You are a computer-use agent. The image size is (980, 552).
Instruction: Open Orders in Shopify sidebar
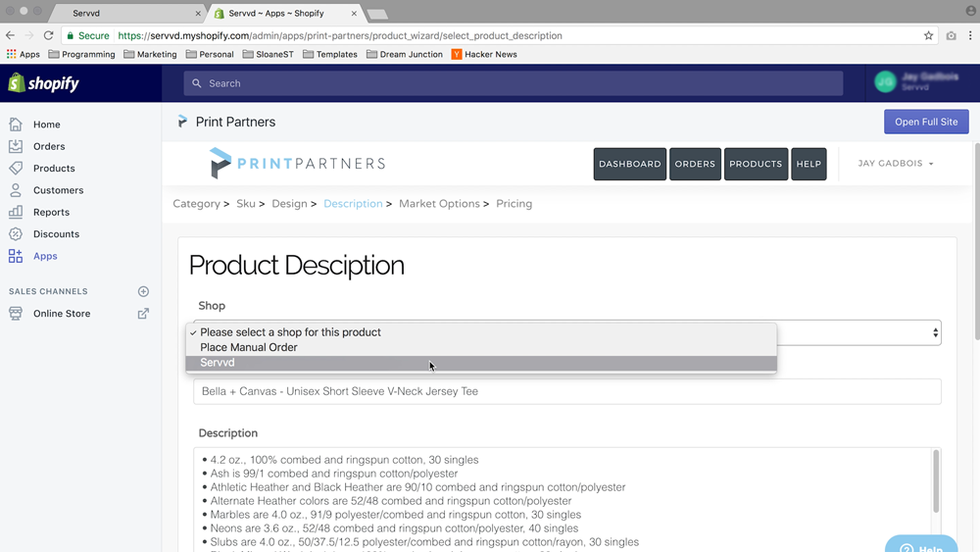tap(49, 146)
